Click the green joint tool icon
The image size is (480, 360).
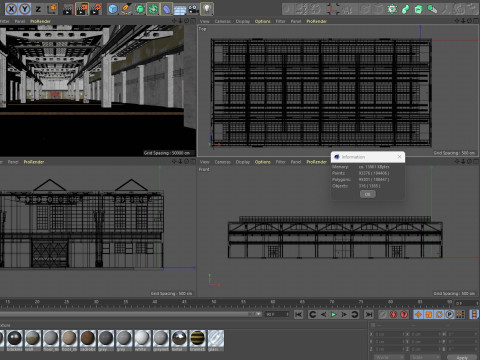[406, 9]
